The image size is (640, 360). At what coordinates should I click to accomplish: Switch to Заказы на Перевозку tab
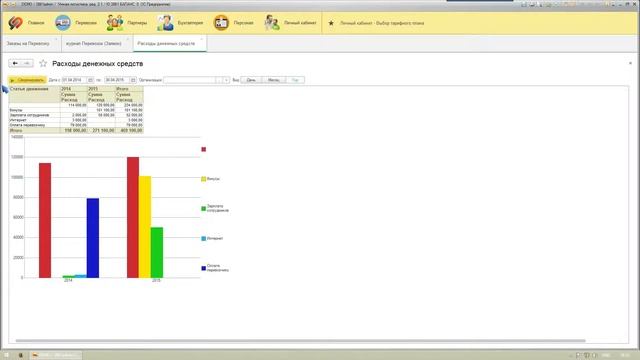coord(28,43)
